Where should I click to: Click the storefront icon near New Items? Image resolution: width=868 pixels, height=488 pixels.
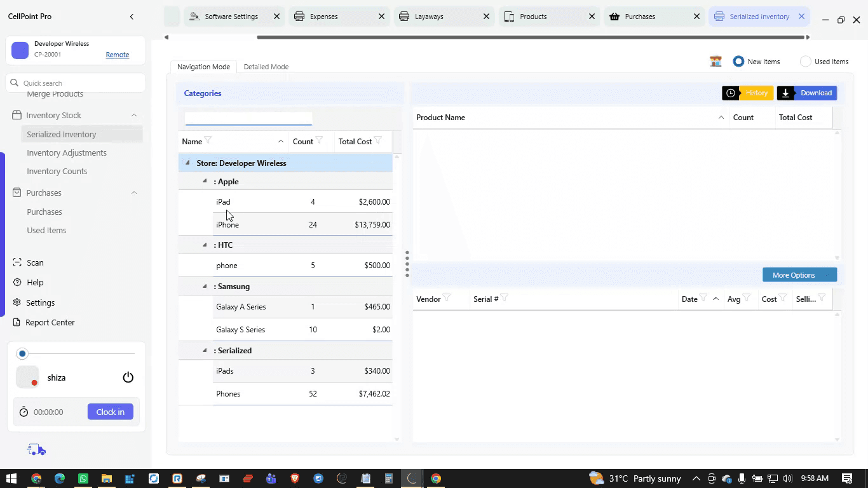716,62
